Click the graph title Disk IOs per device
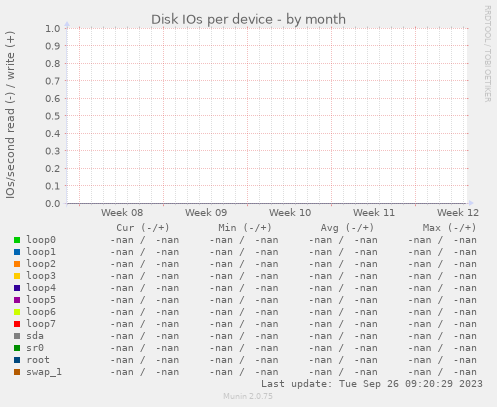This screenshot has height=407, width=497. point(248,19)
